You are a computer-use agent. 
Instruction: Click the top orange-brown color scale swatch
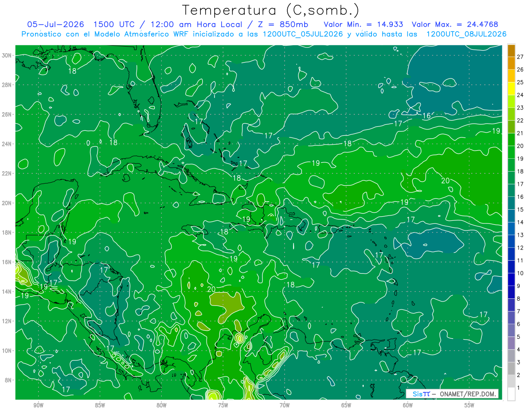(x=512, y=50)
